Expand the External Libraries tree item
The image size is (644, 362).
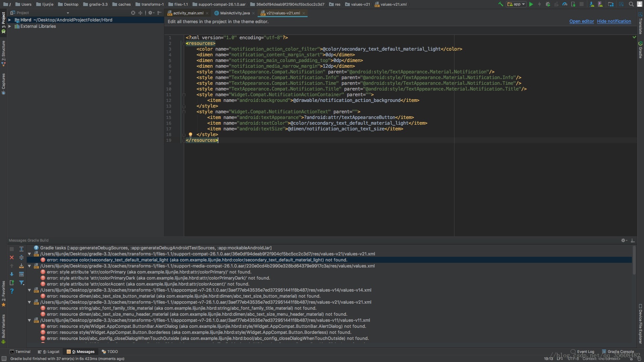pos(10,26)
